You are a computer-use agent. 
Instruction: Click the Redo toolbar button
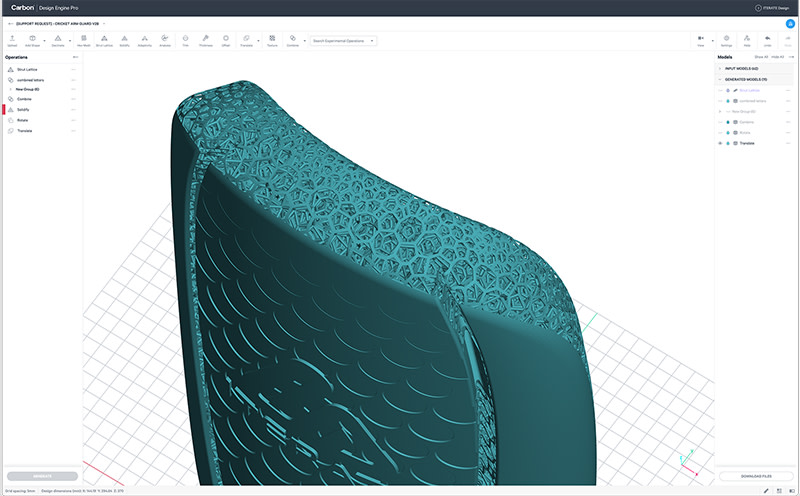(x=788, y=41)
